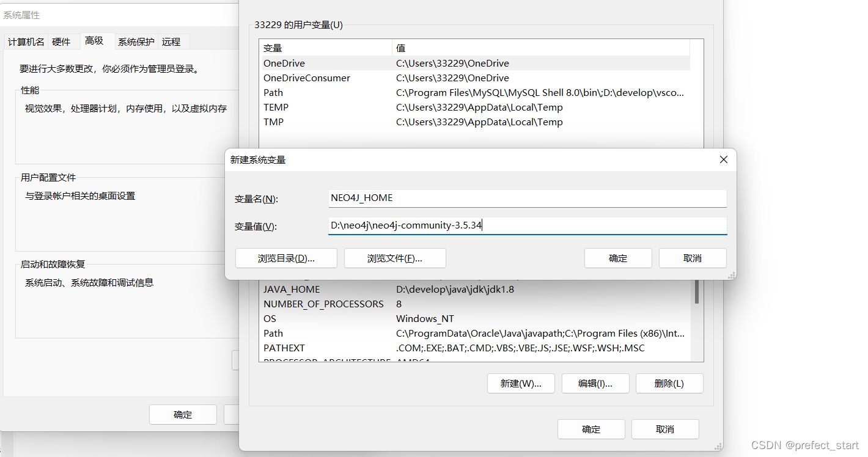The width and height of the screenshot is (868, 457).
Task: Select the system Path variable with javapath
Action: click(474, 333)
